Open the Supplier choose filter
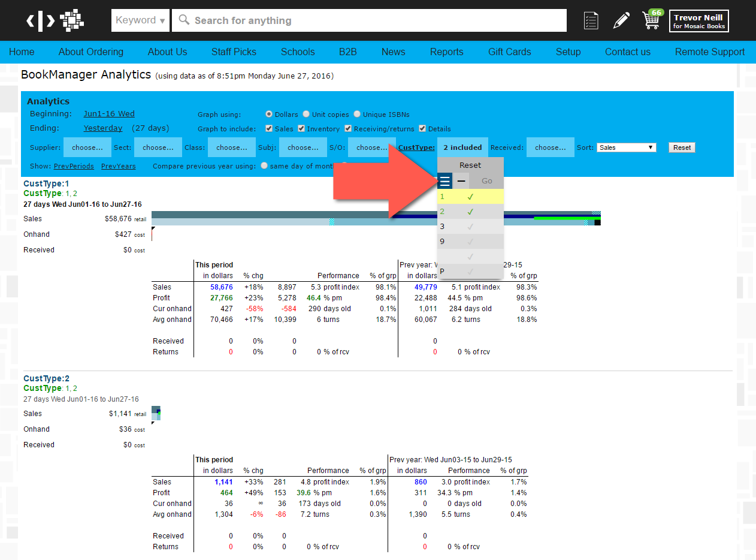Viewport: 756px width, 560px height. (x=87, y=147)
